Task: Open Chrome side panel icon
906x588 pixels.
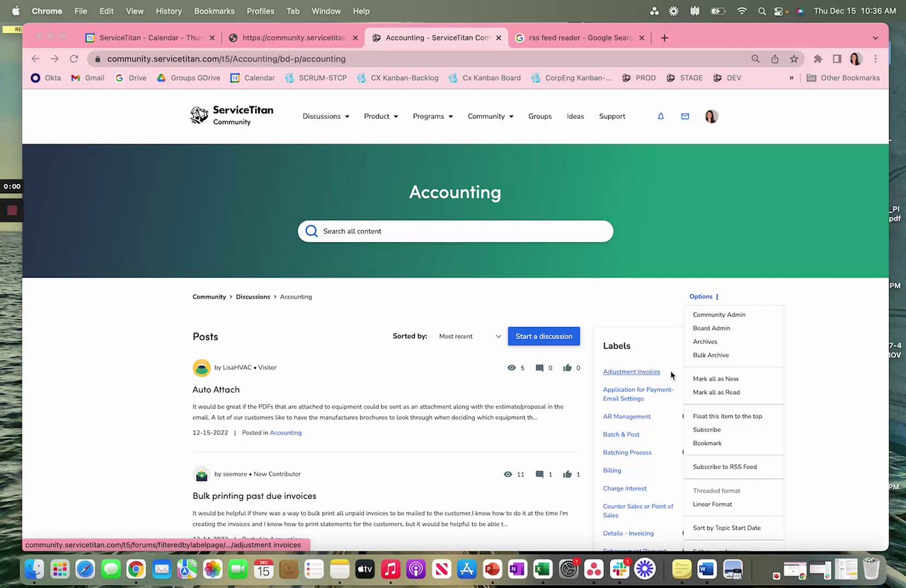Action: coord(837,59)
